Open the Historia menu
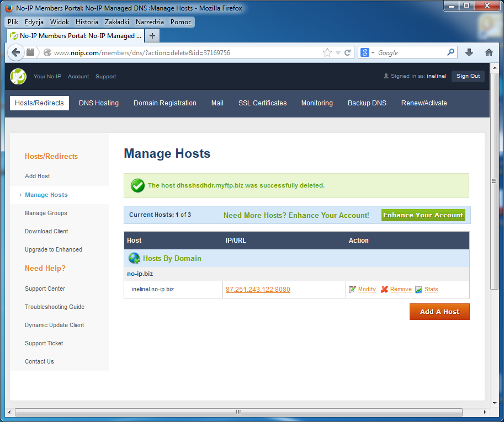The height and width of the screenshot is (422, 504). point(87,22)
